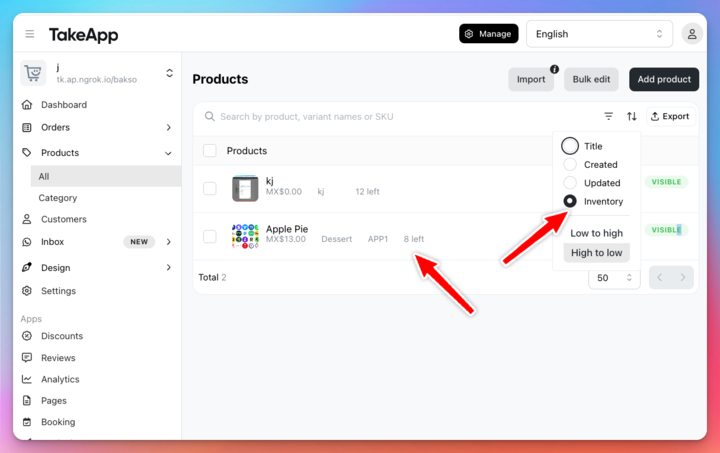The width and height of the screenshot is (720, 453).
Task: Open Orders in the sidebar
Action: (56, 127)
